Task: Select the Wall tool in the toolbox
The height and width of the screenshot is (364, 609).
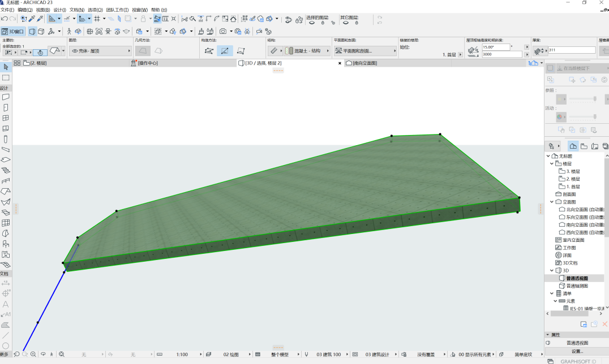Action: pyautogui.click(x=6, y=97)
